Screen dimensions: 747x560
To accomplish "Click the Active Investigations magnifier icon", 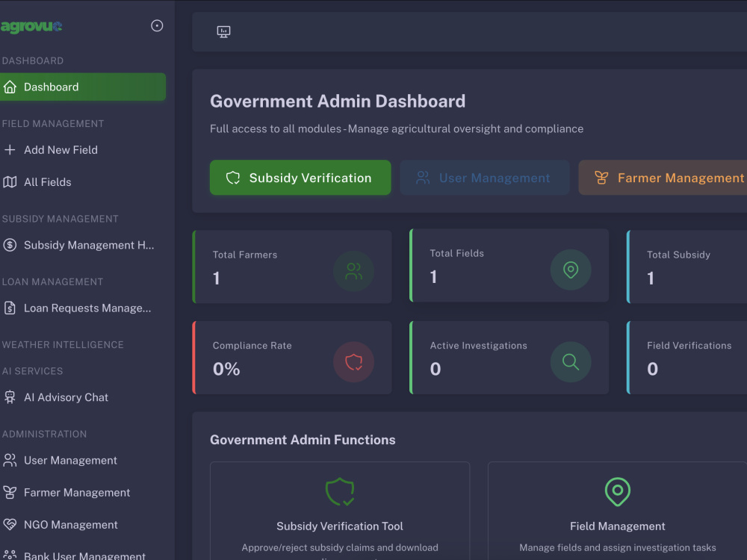I will tap(571, 362).
